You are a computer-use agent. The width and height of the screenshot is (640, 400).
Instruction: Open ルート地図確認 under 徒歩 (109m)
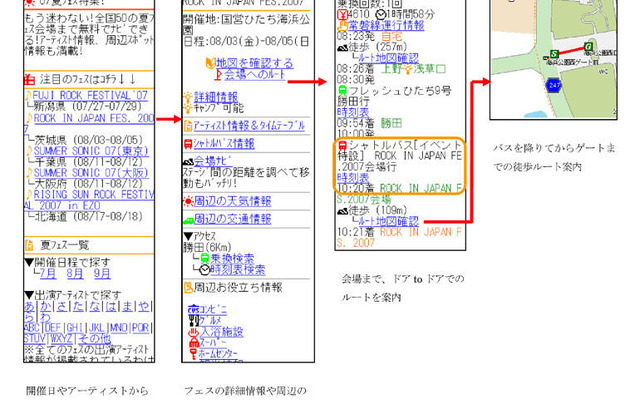tap(388, 221)
